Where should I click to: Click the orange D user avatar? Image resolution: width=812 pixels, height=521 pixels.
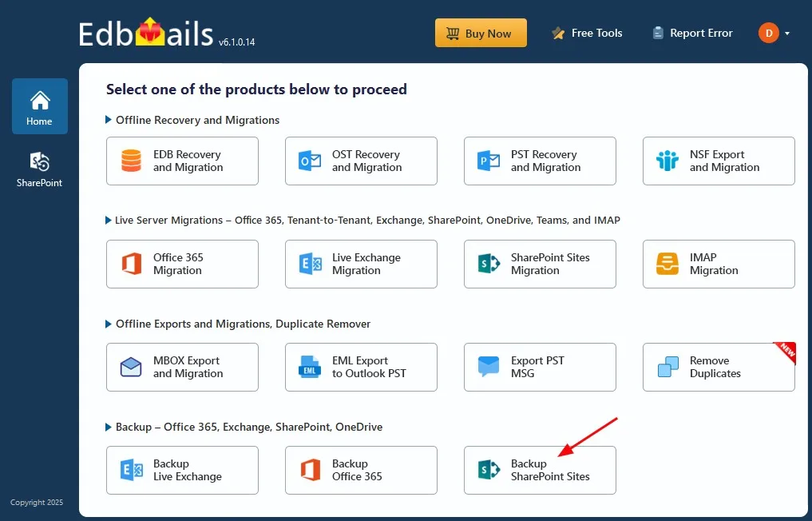pos(768,33)
